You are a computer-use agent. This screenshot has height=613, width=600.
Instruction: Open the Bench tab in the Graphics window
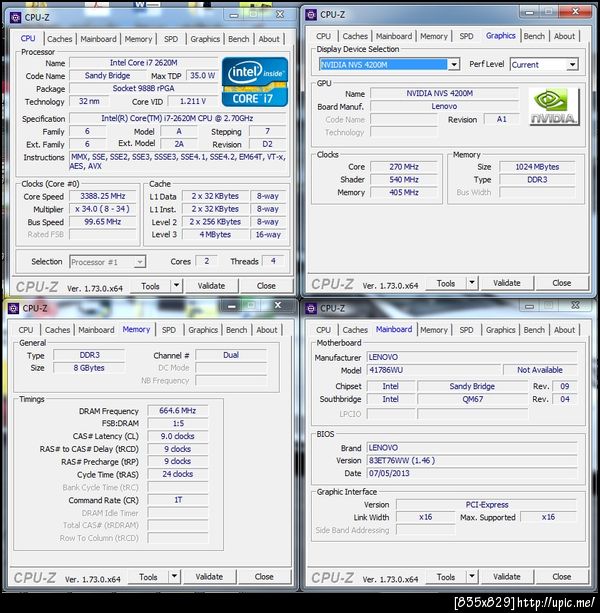[x=534, y=36]
